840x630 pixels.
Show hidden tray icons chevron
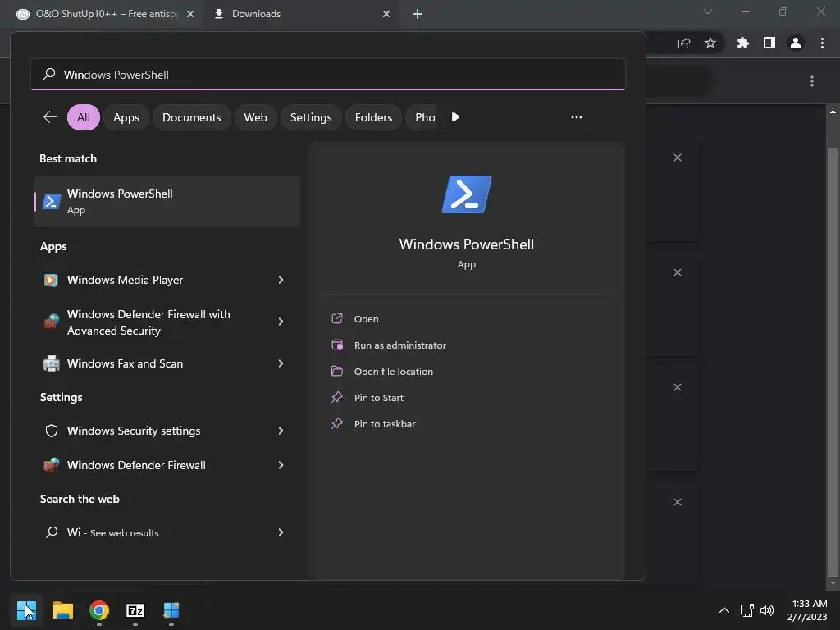tap(724, 610)
